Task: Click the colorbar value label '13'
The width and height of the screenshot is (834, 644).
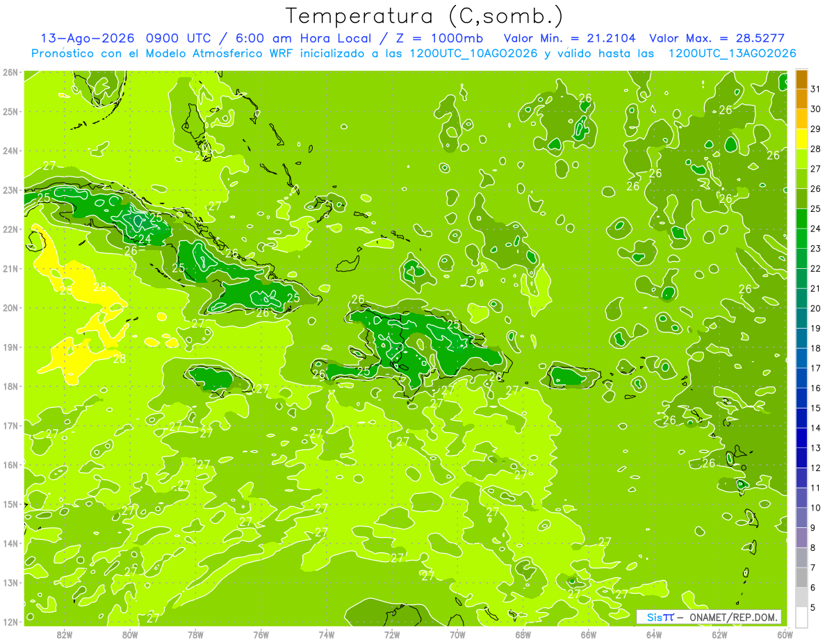Action: pyautogui.click(x=815, y=448)
